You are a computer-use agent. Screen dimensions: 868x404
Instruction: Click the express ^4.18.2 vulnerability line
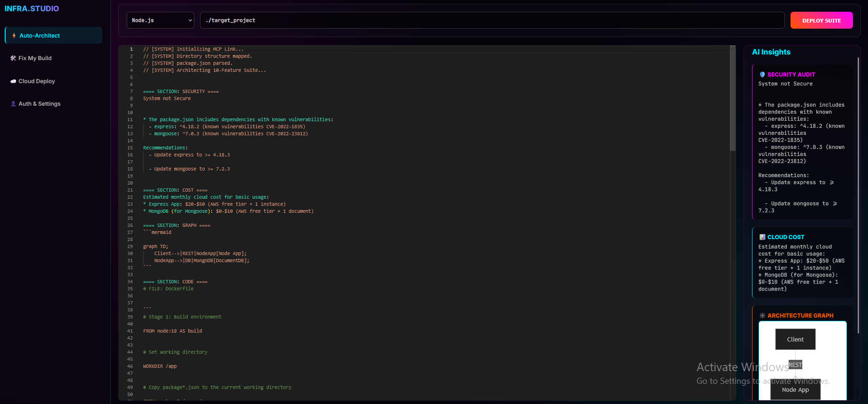tap(227, 126)
